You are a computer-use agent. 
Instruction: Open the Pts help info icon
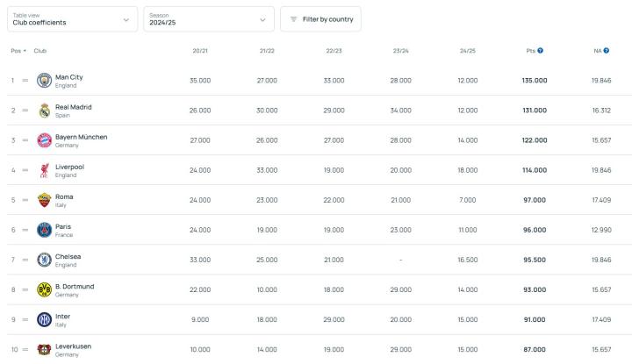tap(540, 51)
